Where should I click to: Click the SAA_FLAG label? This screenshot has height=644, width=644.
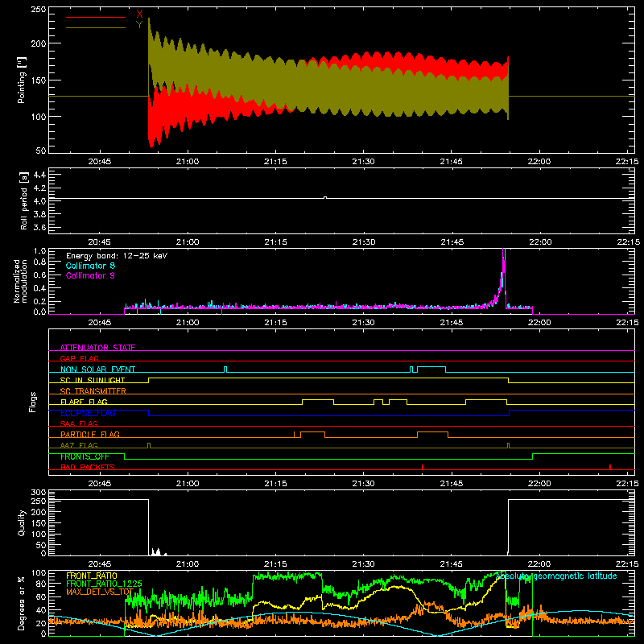[x=79, y=423]
